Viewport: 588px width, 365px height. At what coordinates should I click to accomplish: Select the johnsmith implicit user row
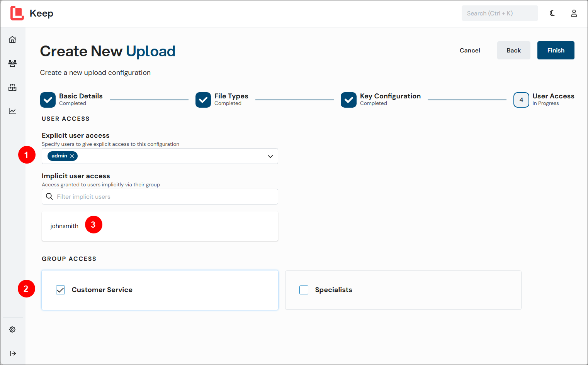[160, 226]
